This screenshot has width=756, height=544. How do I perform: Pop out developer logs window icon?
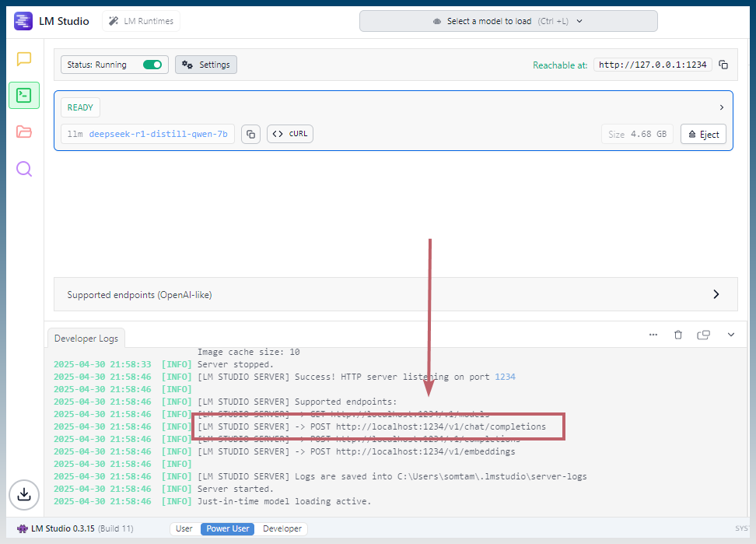coord(703,335)
